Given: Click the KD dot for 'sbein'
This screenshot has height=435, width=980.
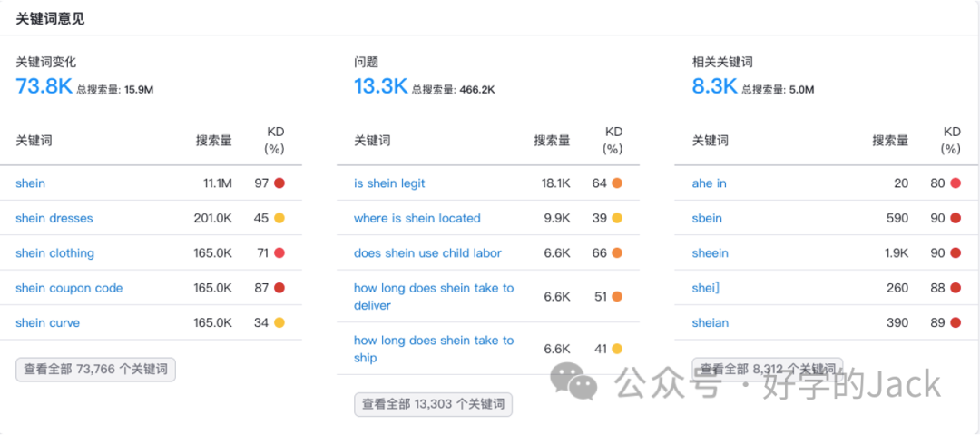Looking at the screenshot, I should [x=955, y=219].
